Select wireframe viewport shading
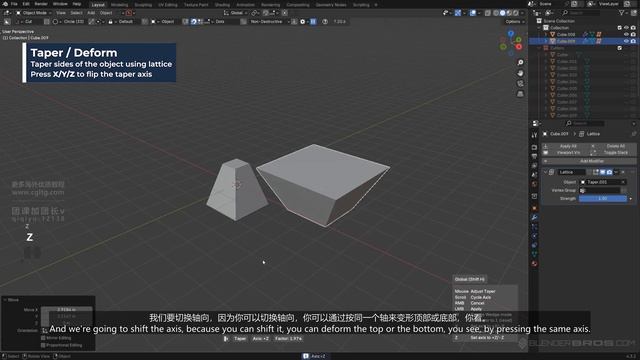The image size is (640, 360). tap(496, 13)
